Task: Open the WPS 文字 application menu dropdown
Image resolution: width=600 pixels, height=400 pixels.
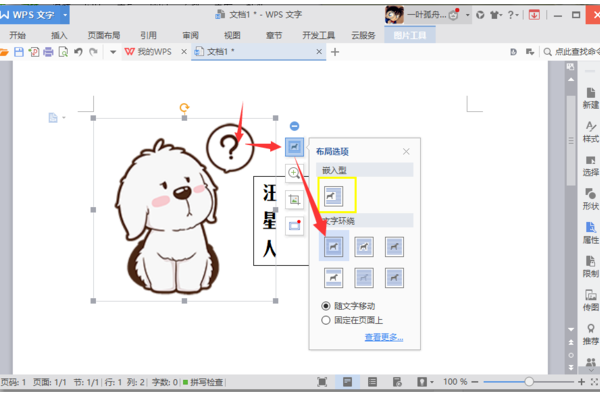Action: pos(65,15)
